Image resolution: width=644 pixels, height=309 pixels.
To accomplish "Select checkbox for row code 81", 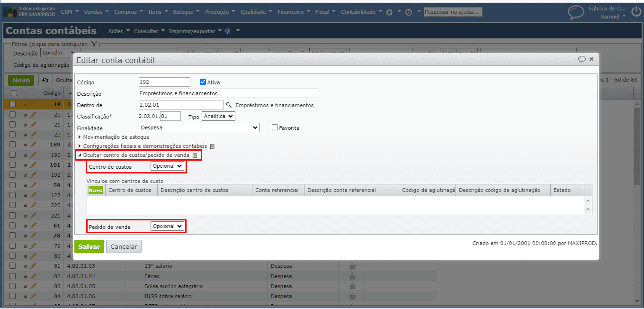I will coord(13,266).
